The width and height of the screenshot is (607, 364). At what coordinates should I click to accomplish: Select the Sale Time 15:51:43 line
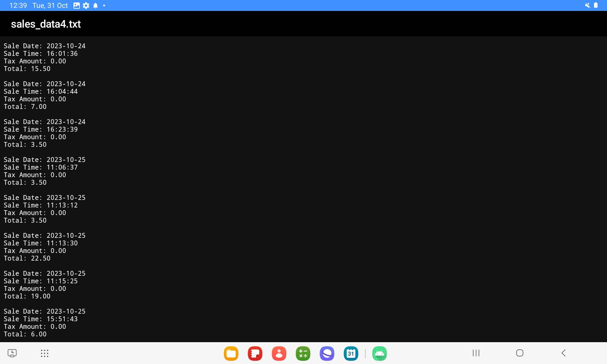(x=41, y=319)
